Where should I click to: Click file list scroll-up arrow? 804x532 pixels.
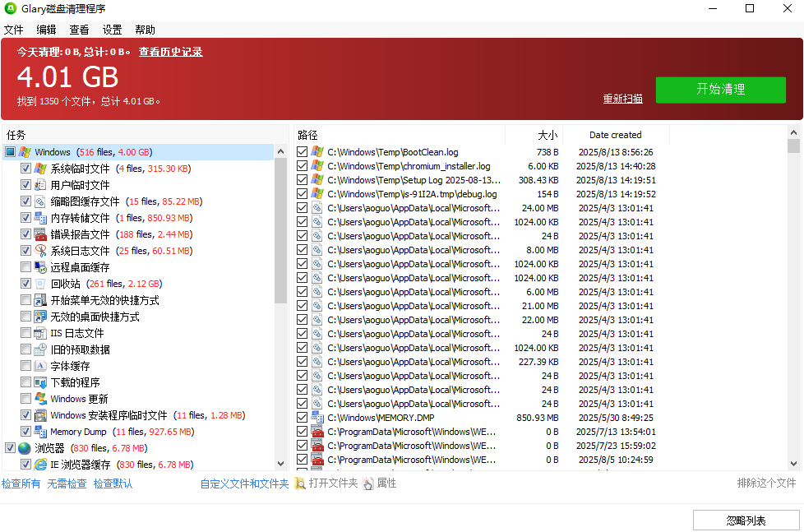click(x=794, y=132)
